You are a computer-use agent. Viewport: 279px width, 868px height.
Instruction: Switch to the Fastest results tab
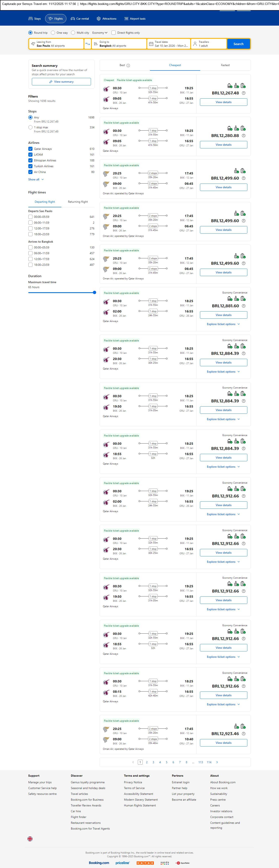tap(225, 65)
